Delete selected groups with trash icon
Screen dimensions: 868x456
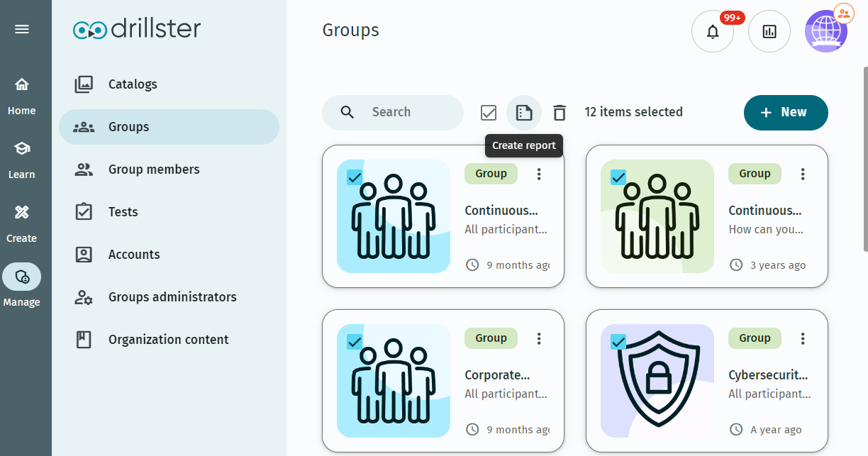pos(560,112)
